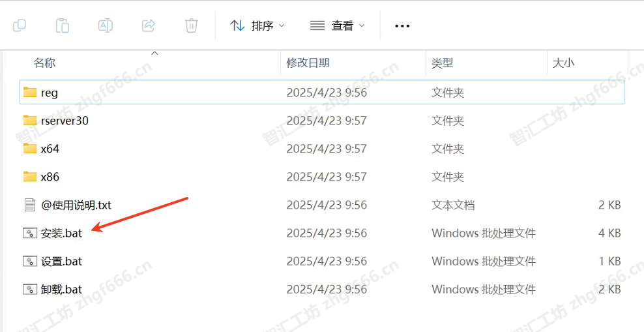Click the Rename icon in toolbar
Image resolution: width=644 pixels, height=332 pixels.
coord(106,25)
